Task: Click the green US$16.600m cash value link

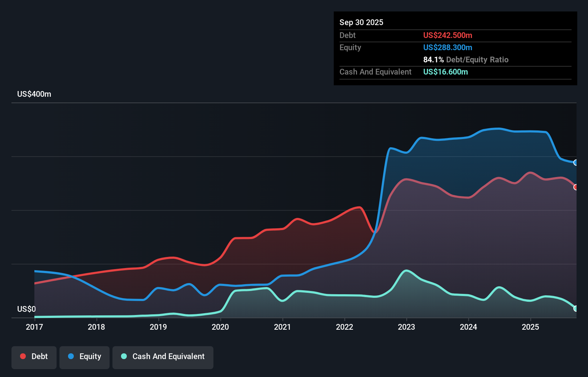Action: coord(445,72)
